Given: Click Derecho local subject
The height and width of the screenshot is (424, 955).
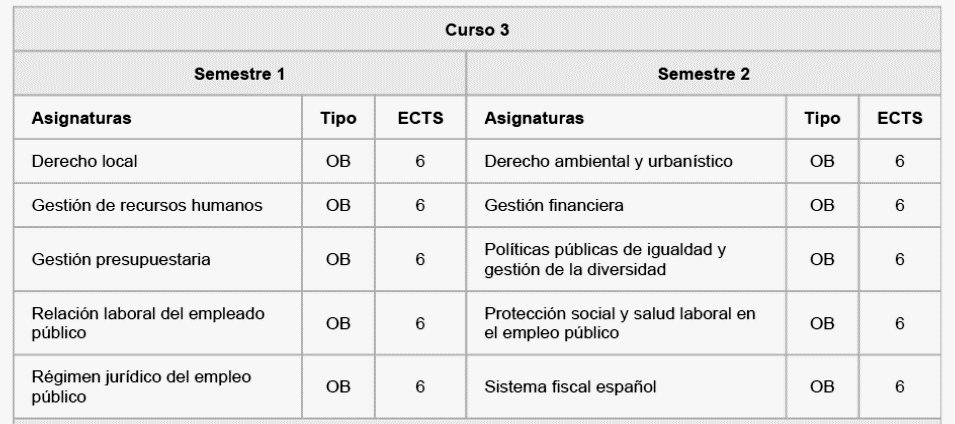Looking at the screenshot, I should click(85, 161).
